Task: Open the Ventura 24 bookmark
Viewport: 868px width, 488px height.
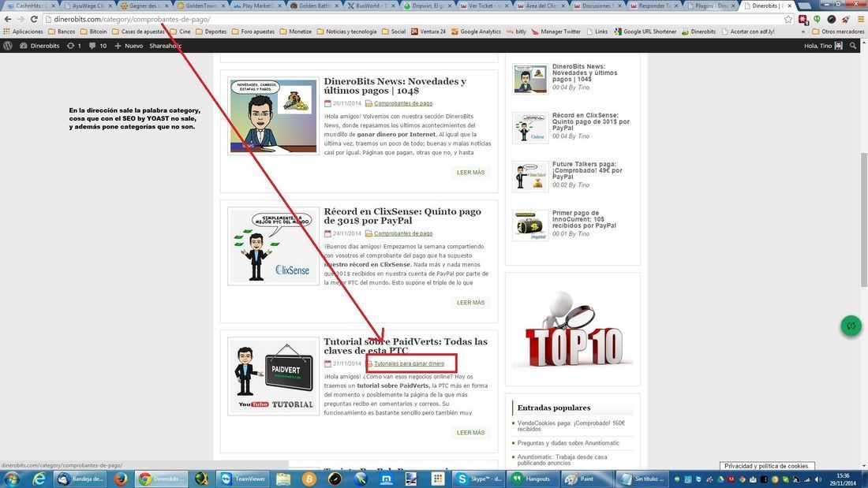Action: (428, 32)
